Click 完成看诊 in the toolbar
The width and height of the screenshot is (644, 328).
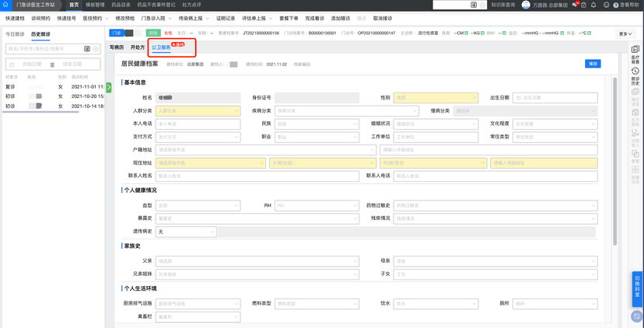[x=314, y=19]
